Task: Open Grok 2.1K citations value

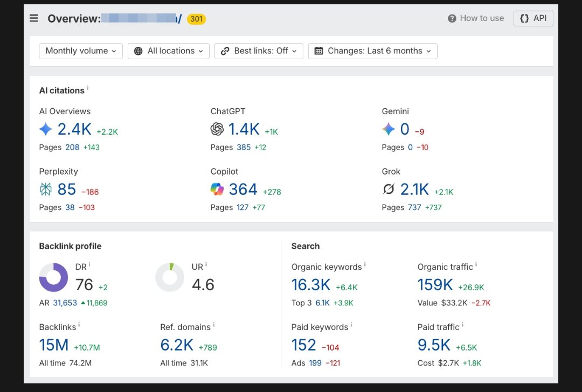Action: tap(414, 189)
